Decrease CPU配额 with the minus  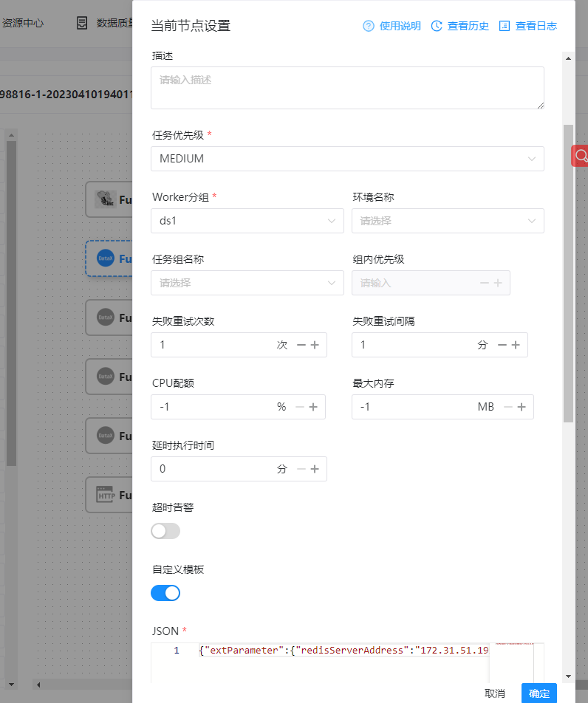(x=300, y=407)
